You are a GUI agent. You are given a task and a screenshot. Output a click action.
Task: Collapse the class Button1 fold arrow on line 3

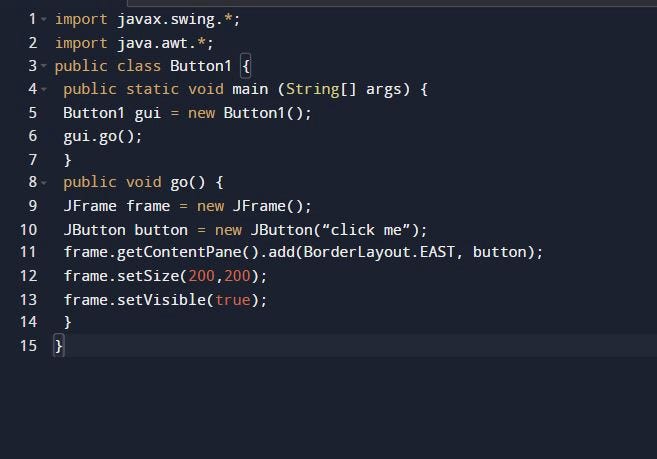point(44,66)
